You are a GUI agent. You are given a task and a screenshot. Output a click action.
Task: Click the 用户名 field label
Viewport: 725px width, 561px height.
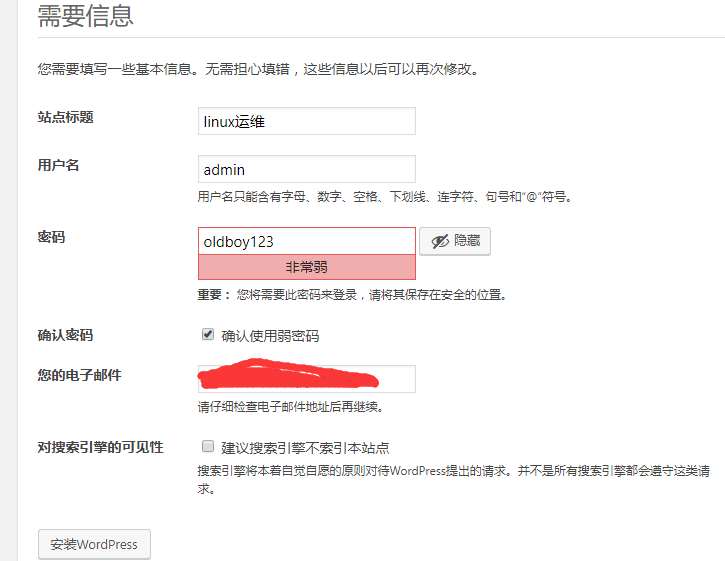click(x=58, y=165)
